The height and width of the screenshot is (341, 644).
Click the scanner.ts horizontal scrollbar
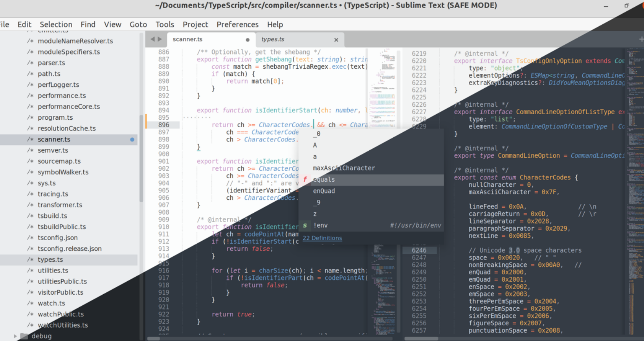coord(154,338)
